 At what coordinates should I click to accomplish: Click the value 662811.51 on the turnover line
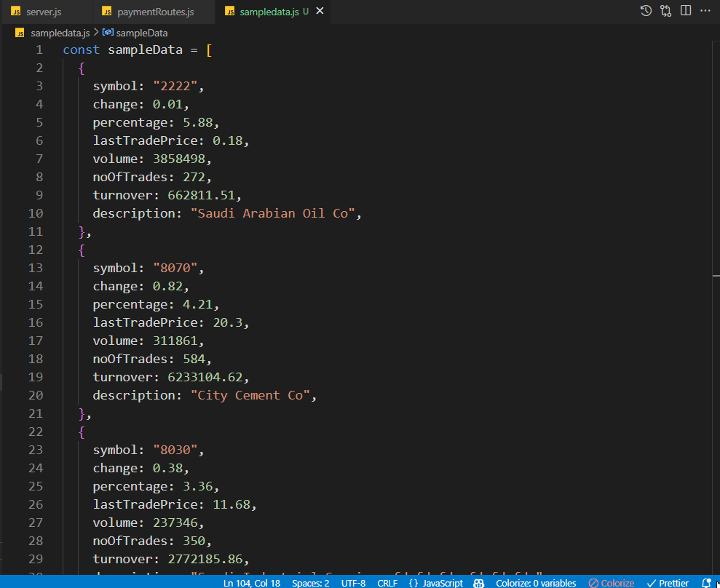pyautogui.click(x=201, y=195)
